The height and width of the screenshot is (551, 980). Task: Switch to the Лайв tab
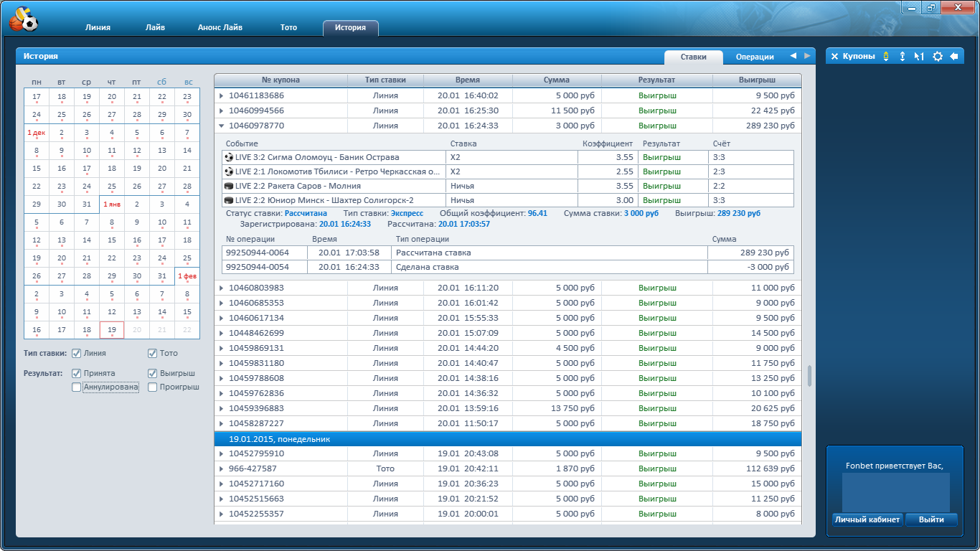click(154, 28)
